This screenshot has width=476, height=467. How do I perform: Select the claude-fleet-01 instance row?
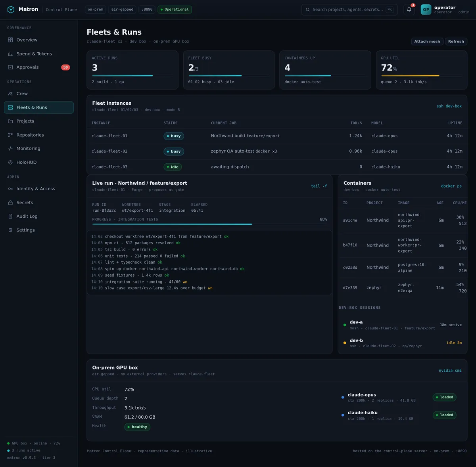coord(277,136)
